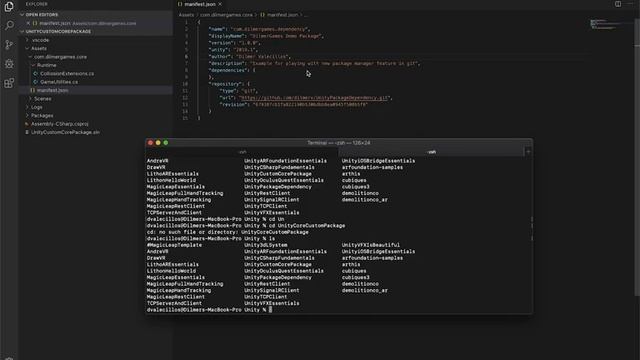640x360 pixels.
Task: Click the Terminal window scrollbar
Action: click(531, 229)
